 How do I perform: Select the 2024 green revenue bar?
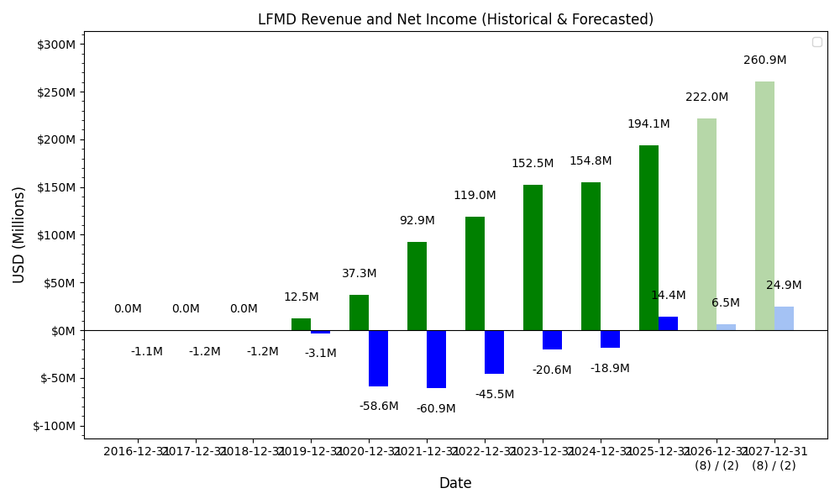pos(591,256)
